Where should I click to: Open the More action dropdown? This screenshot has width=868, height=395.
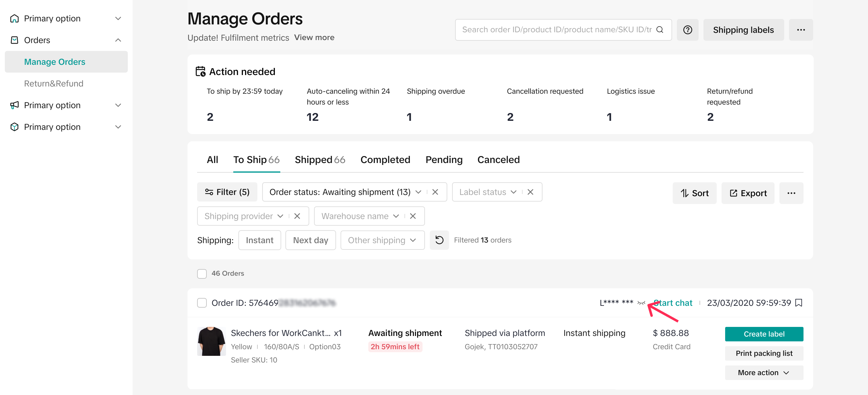pyautogui.click(x=763, y=372)
